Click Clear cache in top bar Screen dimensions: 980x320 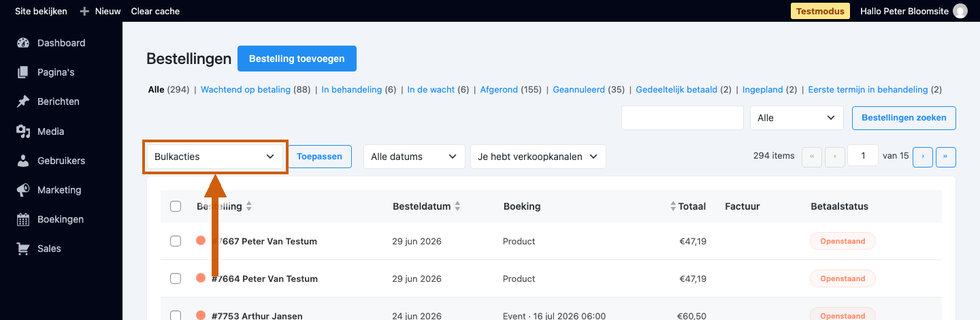point(155,11)
